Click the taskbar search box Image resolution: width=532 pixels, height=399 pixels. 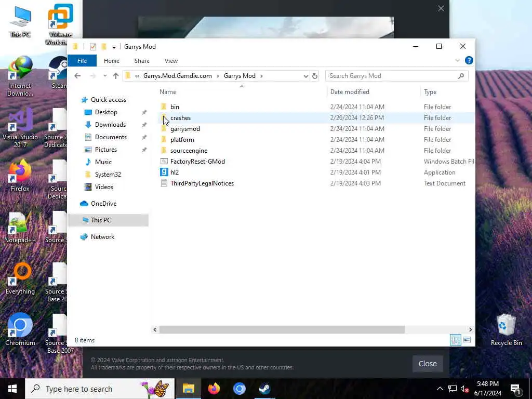(x=100, y=389)
